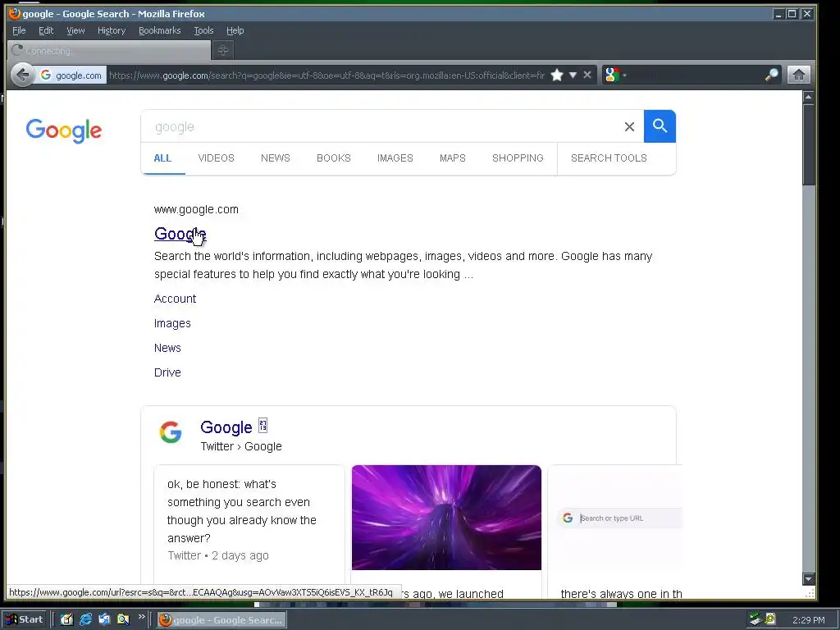
Task: Open the purple tunnel tweet image
Action: click(x=446, y=518)
